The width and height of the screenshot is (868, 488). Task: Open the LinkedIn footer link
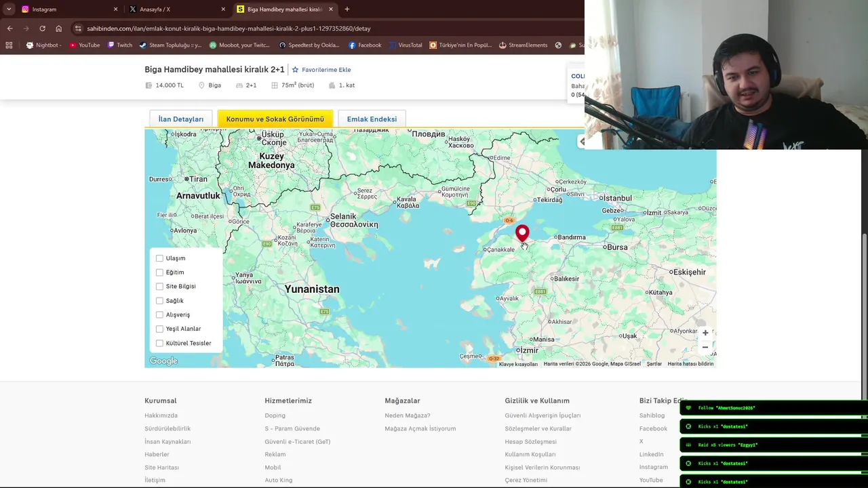[652, 454]
